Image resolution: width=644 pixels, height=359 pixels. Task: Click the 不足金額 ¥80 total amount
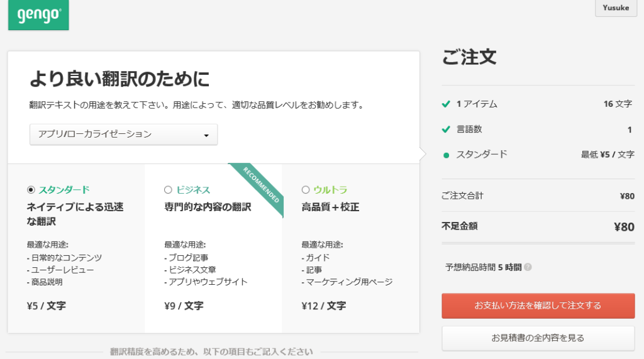pos(623,227)
